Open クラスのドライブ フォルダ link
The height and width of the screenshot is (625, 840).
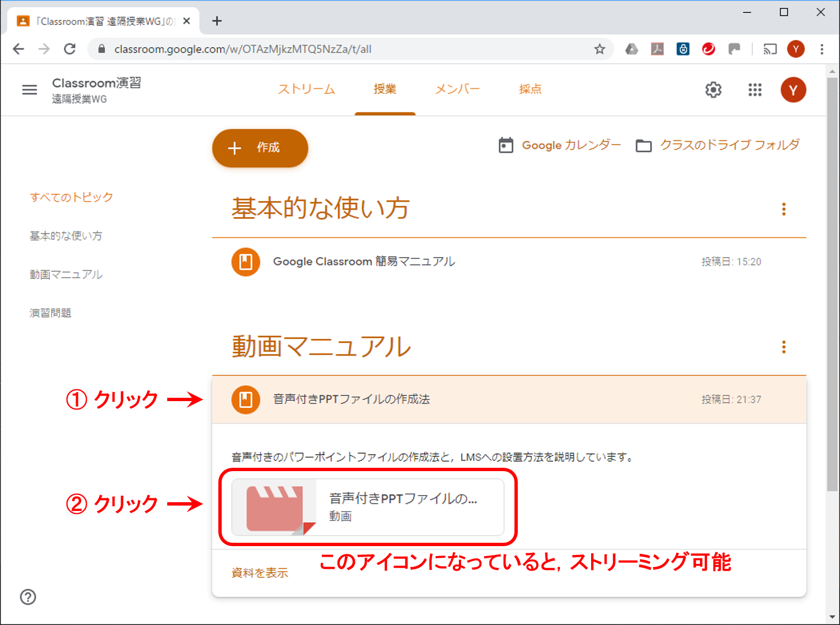718,146
